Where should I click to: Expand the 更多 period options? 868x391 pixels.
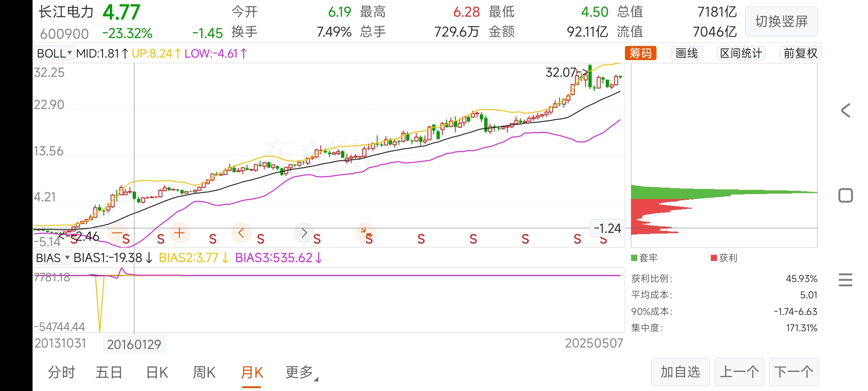coord(301,372)
